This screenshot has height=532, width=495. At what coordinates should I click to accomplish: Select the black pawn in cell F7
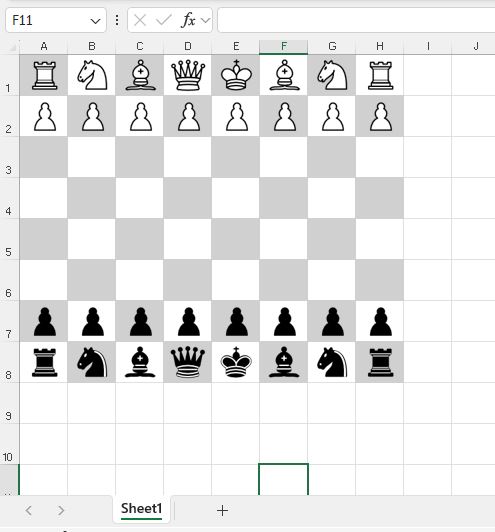point(285,322)
